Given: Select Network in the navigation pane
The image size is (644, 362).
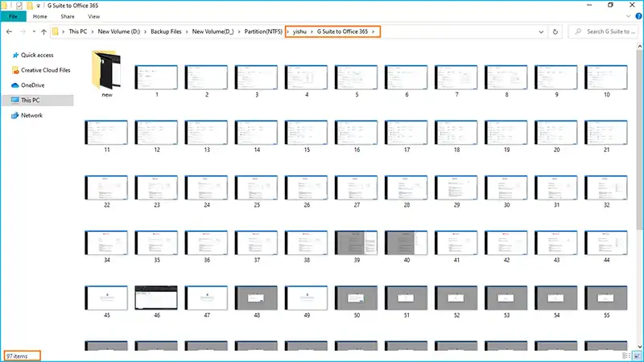Looking at the screenshot, I should click(31, 115).
